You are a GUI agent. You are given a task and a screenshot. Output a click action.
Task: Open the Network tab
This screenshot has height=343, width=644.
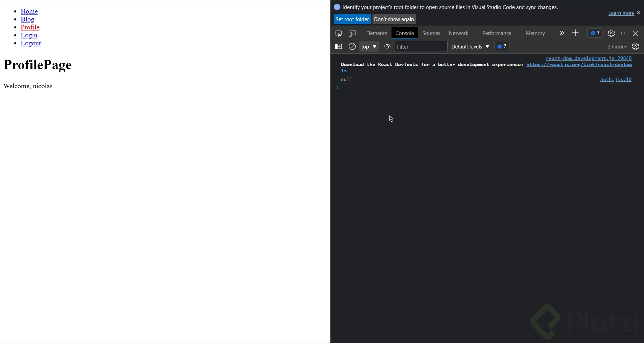point(459,33)
